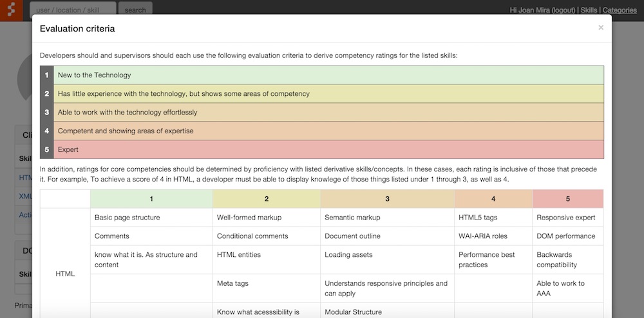
Task: Open the Categories page
Action: tap(619, 10)
